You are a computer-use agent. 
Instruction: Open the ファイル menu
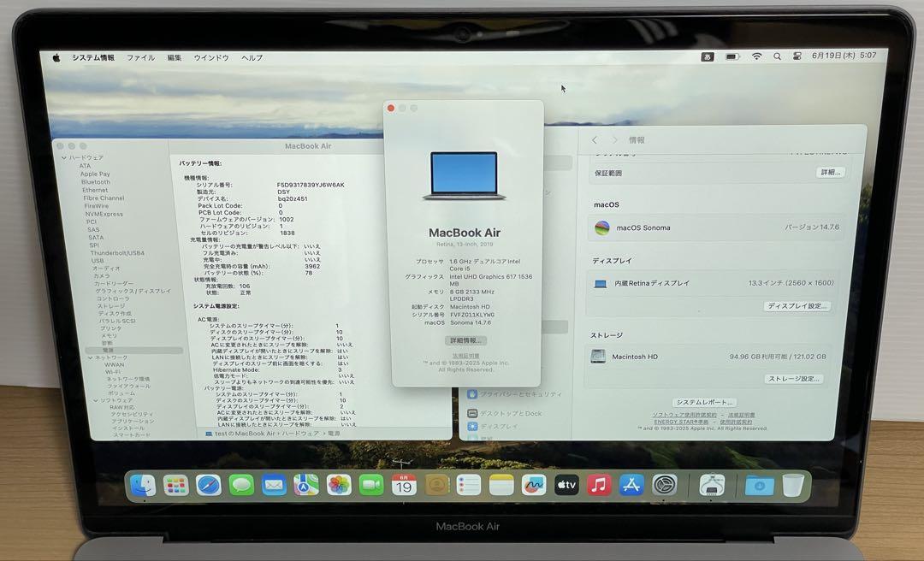tap(141, 58)
